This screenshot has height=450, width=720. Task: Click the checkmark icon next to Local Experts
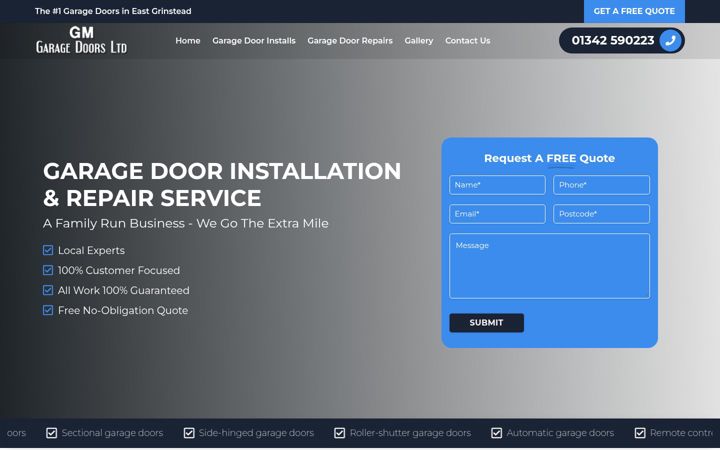tap(48, 250)
